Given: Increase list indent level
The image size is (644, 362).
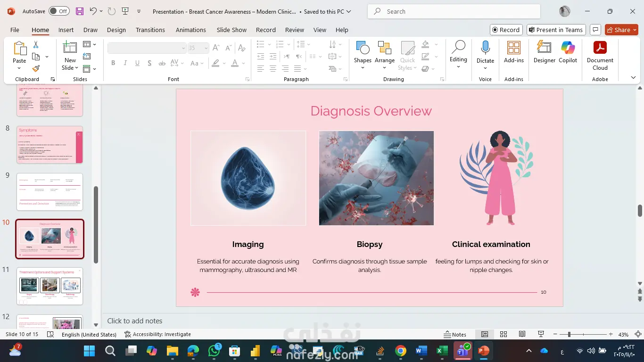Looking at the screenshot, I should 273,57.
